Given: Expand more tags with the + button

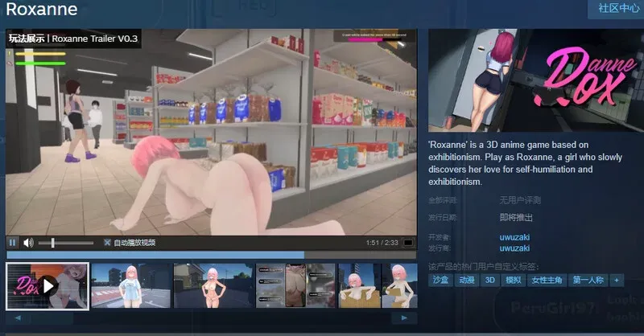Looking at the screenshot, I should (617, 280).
